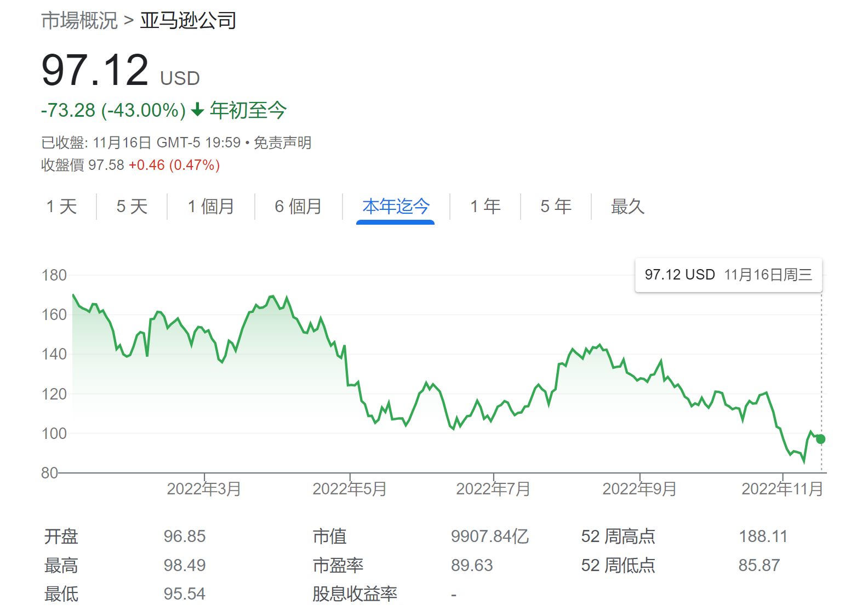Click the 已收盤 11月16日 timestamp
Screen dimensions: 862x616
point(141,143)
